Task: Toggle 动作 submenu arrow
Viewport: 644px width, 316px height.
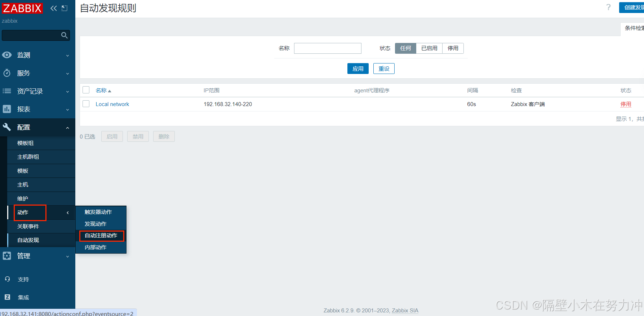Action: point(67,213)
